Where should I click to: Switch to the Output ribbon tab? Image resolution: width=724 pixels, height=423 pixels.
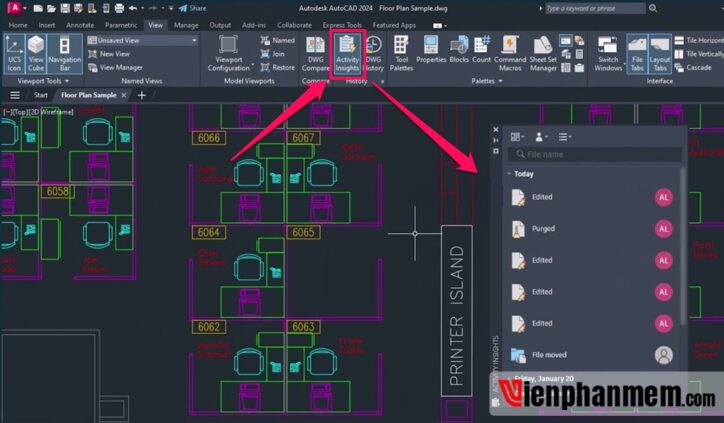point(220,25)
